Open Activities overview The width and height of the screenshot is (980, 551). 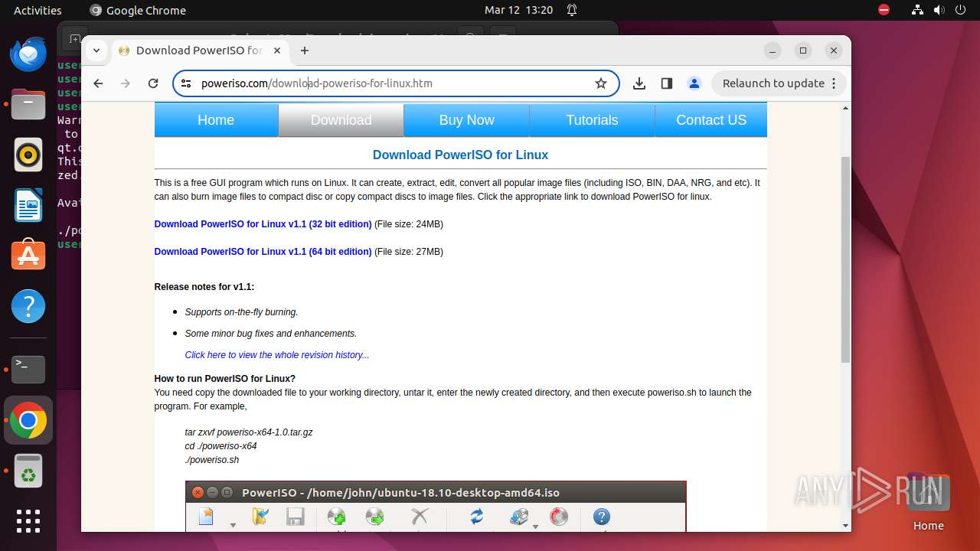[38, 10]
